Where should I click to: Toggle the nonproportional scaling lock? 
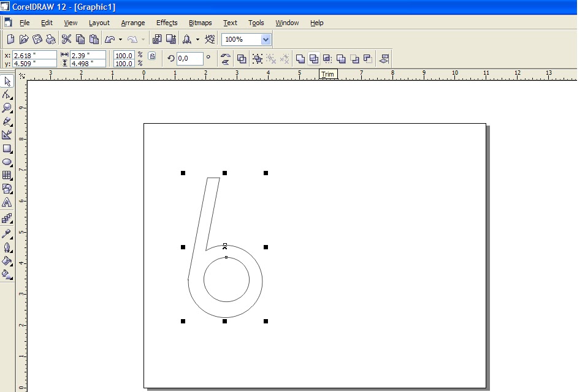[x=152, y=56]
